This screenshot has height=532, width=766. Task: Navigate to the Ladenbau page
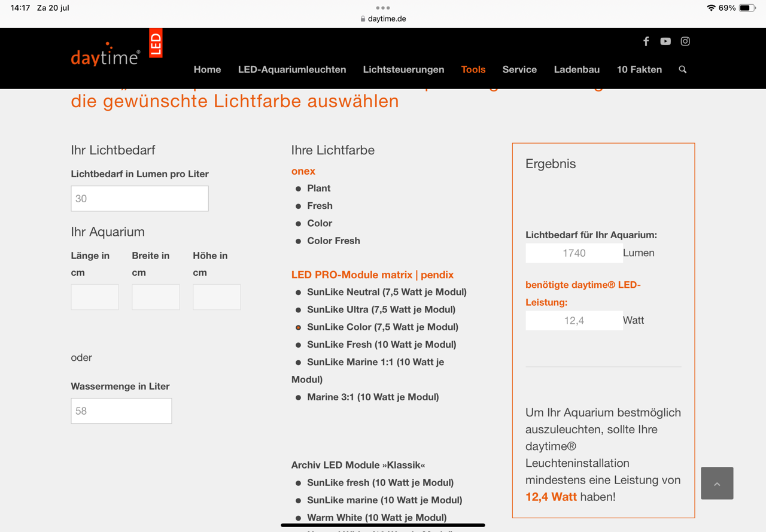click(x=576, y=69)
